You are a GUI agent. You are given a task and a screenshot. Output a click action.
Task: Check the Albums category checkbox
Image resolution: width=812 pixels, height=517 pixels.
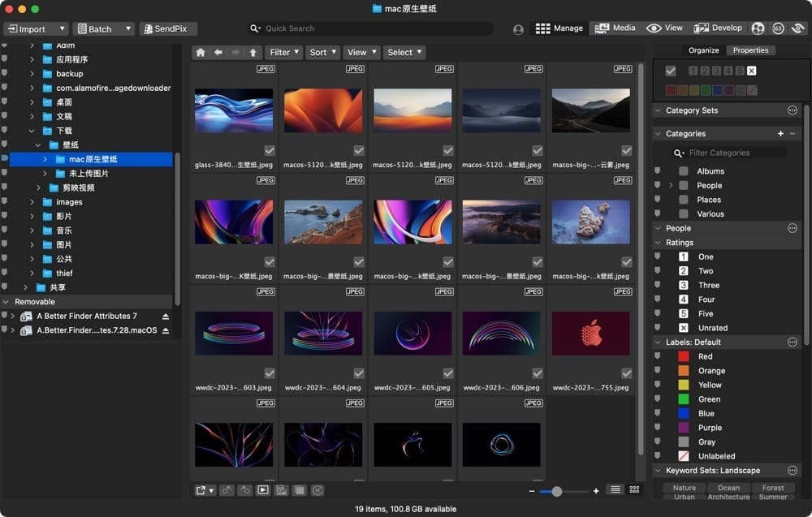point(684,171)
